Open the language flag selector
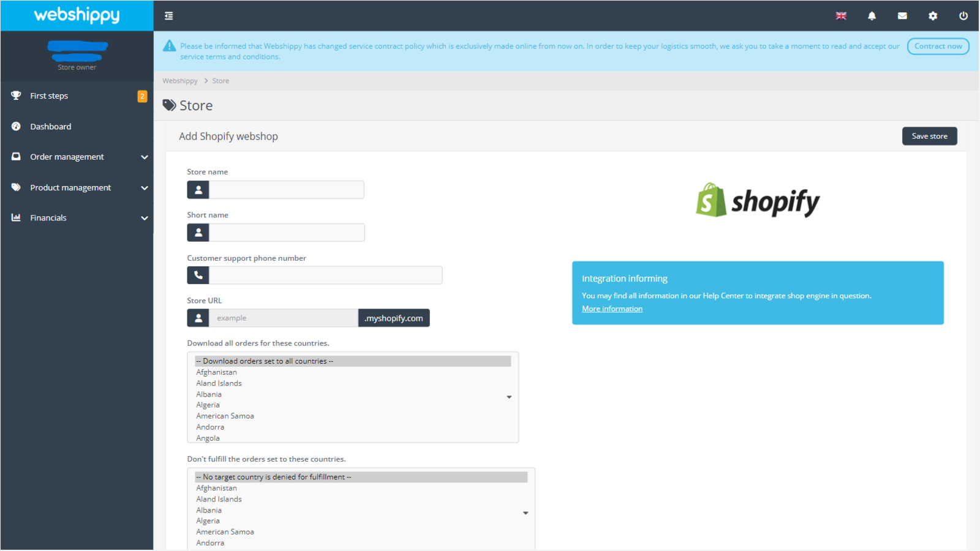Viewport: 980px width, 551px height. (x=841, y=16)
